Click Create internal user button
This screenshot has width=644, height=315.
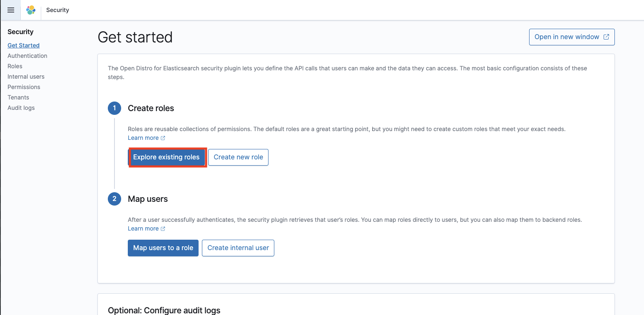[x=238, y=248]
